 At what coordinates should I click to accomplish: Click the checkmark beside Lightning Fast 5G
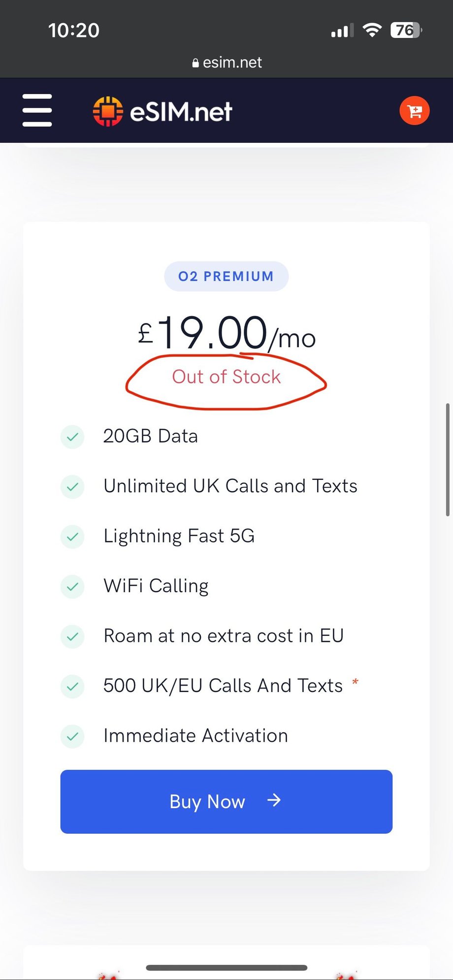click(x=72, y=537)
